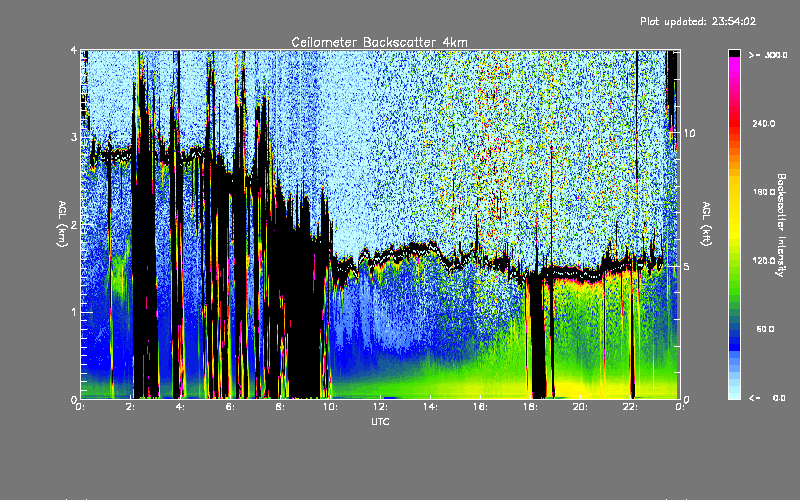Click the 'AGL (kft)' right axis label

(x=706, y=224)
